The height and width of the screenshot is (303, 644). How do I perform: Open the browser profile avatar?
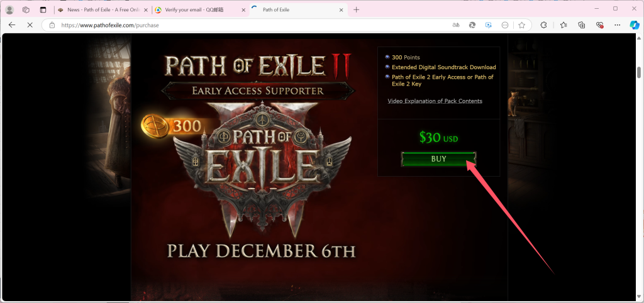coord(9,10)
